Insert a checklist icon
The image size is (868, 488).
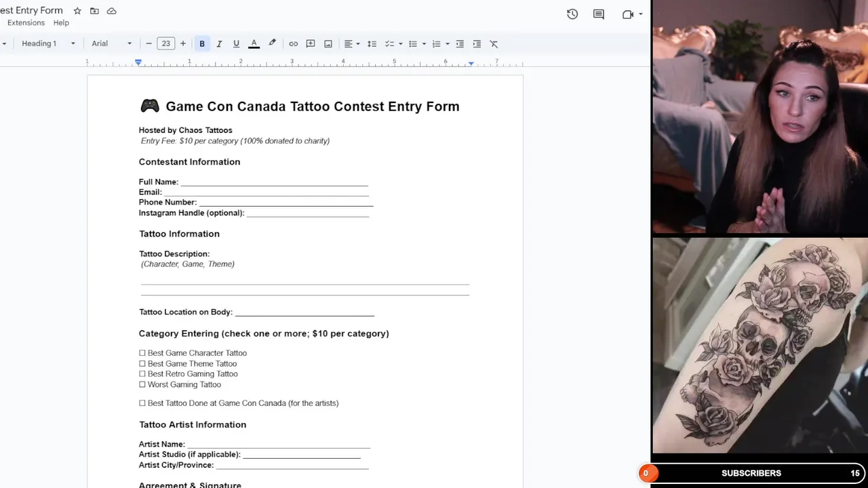[389, 43]
